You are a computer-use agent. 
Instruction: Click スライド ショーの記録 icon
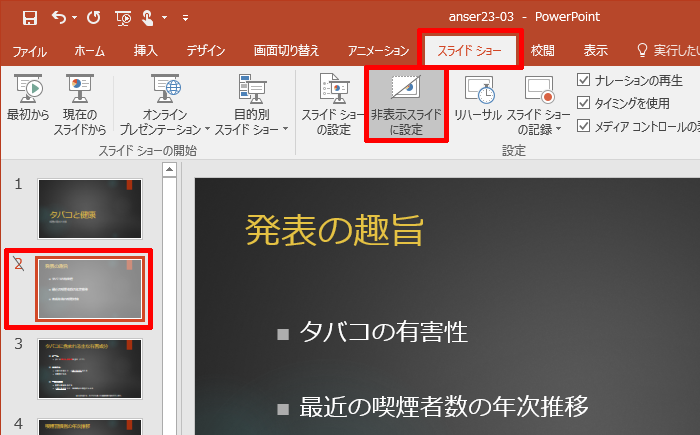[x=539, y=89]
